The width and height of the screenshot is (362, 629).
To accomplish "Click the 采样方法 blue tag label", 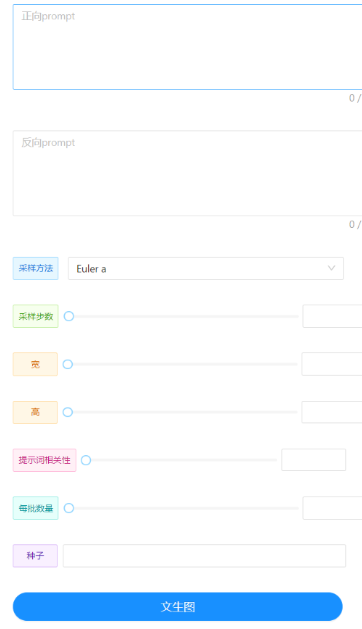I will [36, 268].
